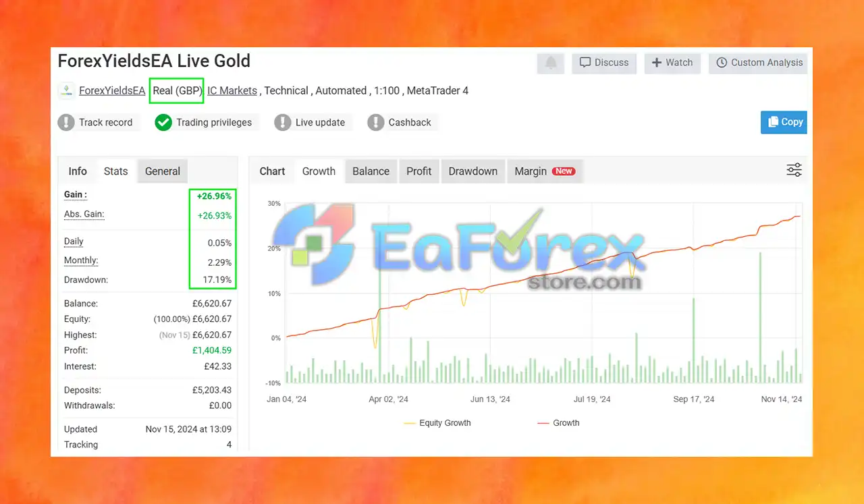
Task: Click the Highest (Nov 15) value
Action: [196, 335]
